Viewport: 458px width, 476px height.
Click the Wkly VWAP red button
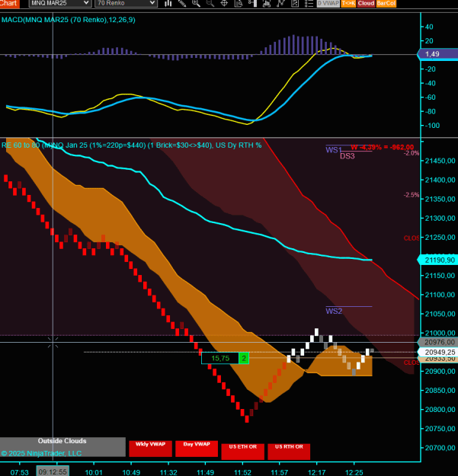[x=150, y=449]
